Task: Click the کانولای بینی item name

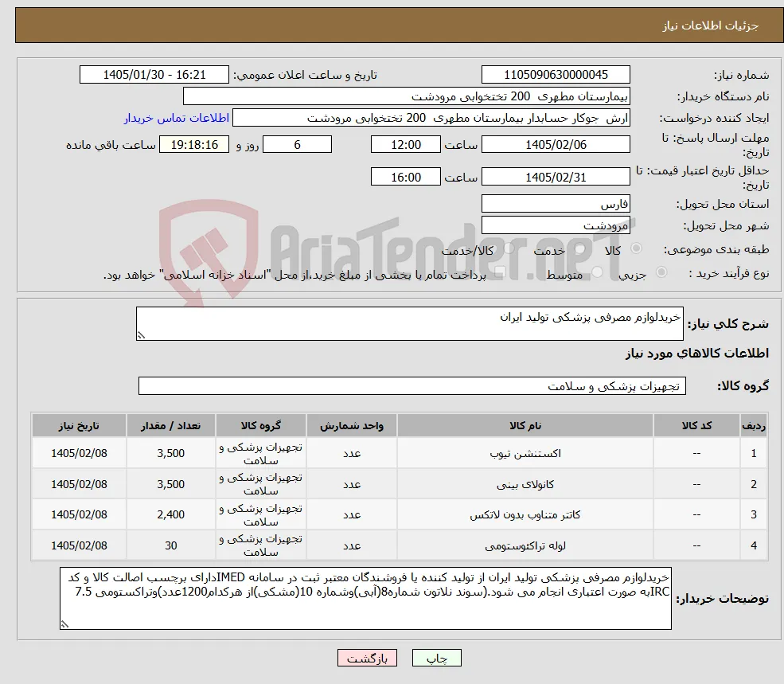Action: (525, 484)
